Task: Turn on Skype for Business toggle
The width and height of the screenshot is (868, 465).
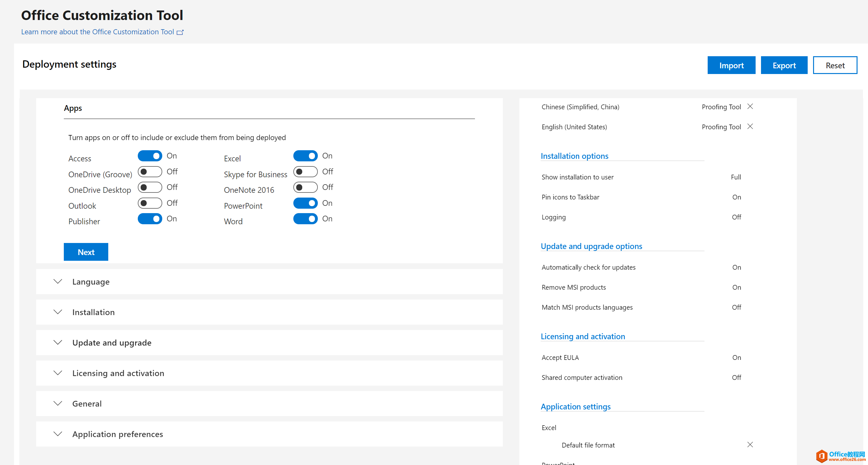Action: coord(305,172)
